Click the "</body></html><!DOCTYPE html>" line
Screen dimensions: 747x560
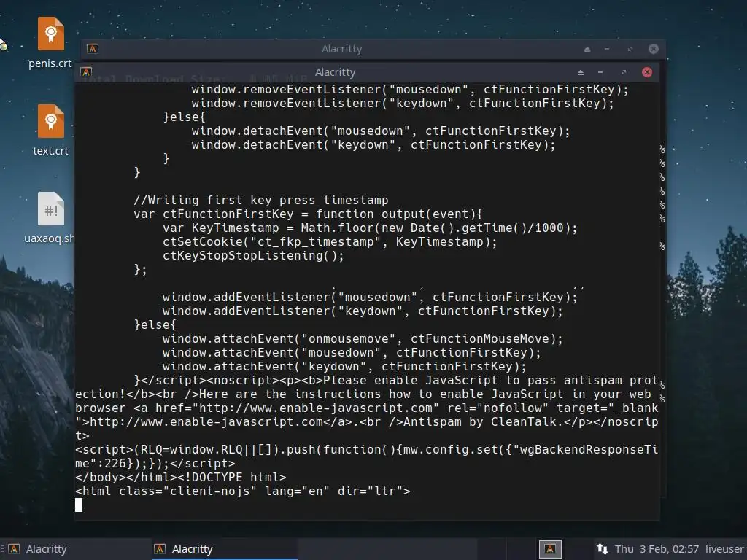pyautogui.click(x=181, y=477)
